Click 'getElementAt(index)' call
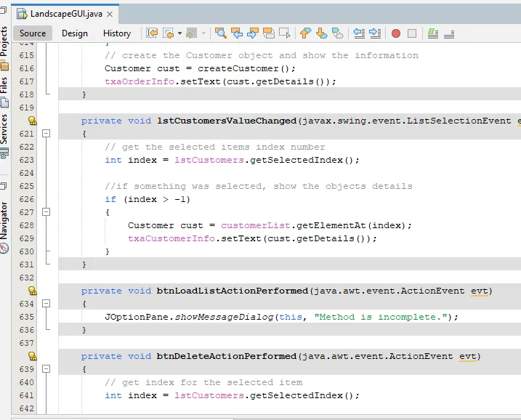The width and height of the screenshot is (521, 420). tap(350, 225)
